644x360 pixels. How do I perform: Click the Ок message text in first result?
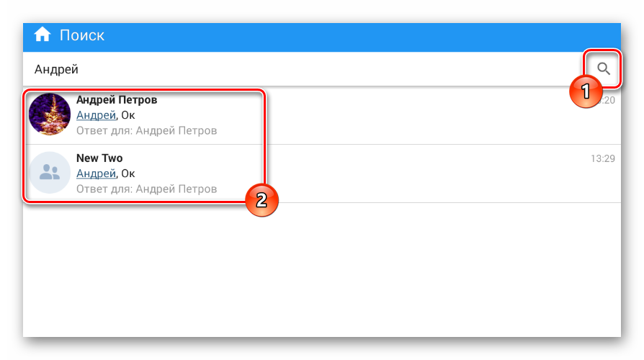(x=128, y=115)
